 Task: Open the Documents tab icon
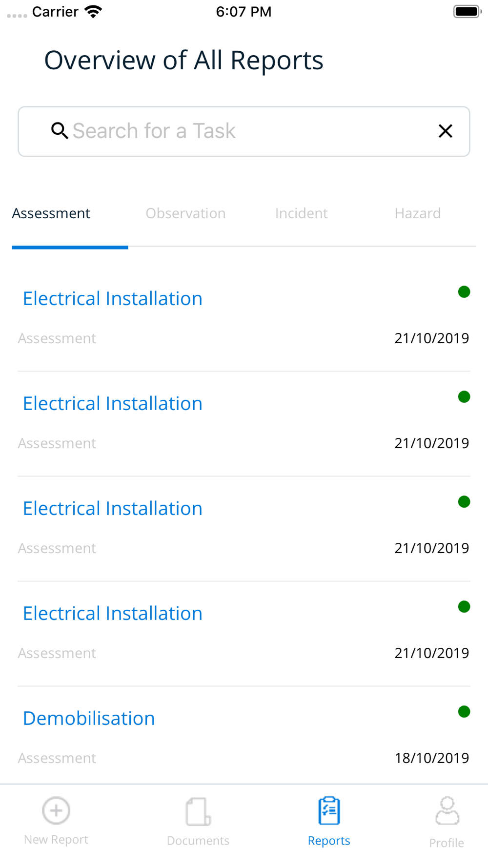(198, 811)
